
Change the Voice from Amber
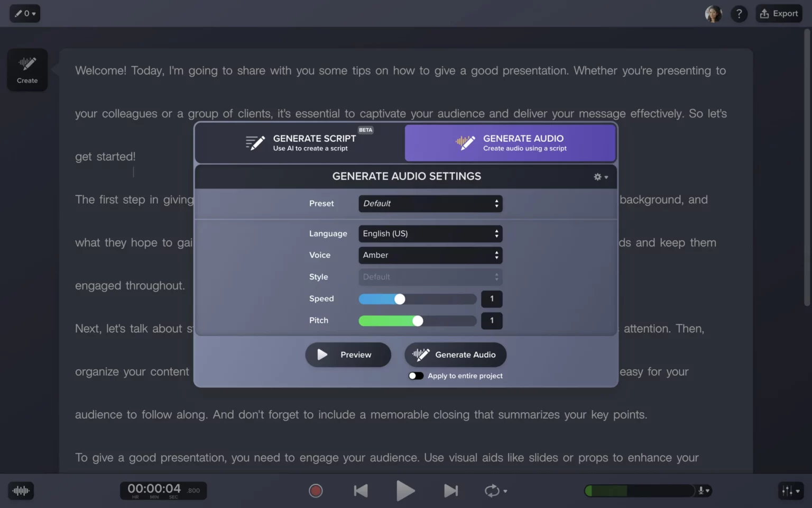pyautogui.click(x=430, y=255)
